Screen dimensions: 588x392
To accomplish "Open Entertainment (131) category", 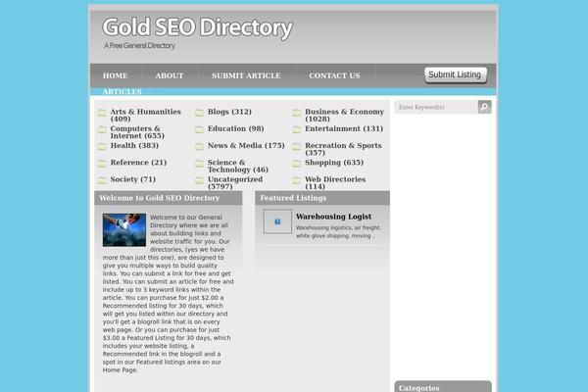I will click(344, 128).
